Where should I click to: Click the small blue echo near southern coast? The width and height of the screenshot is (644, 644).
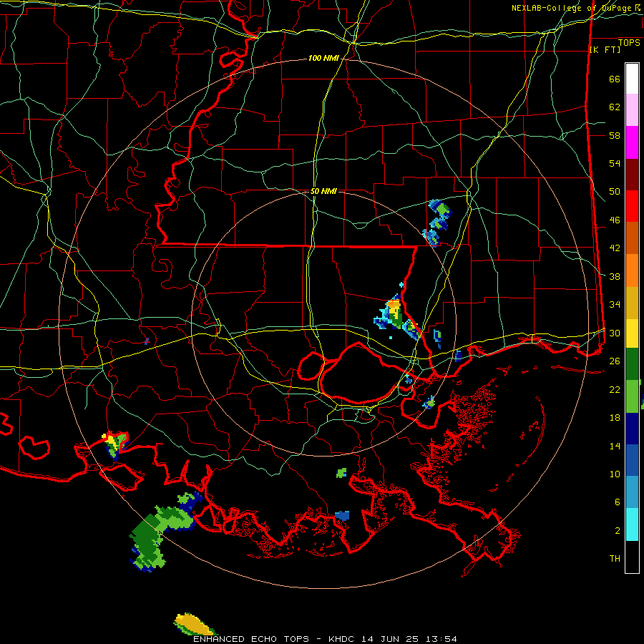pyautogui.click(x=342, y=515)
